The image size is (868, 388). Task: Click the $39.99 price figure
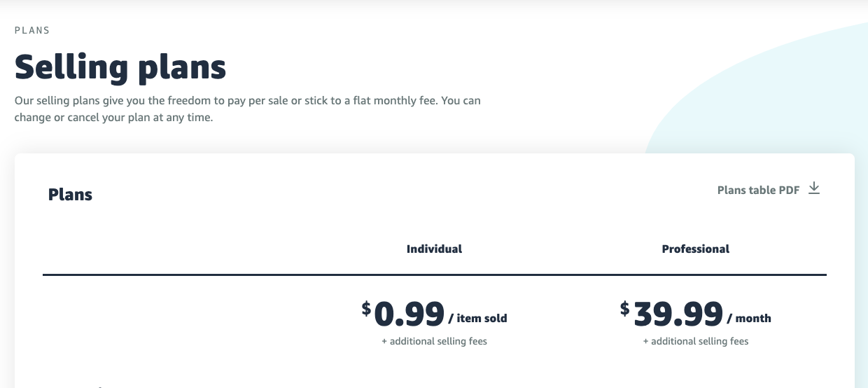678,315
